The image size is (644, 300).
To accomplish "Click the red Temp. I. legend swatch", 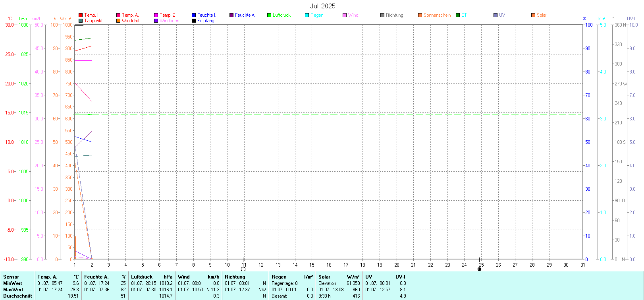I will (81, 15).
